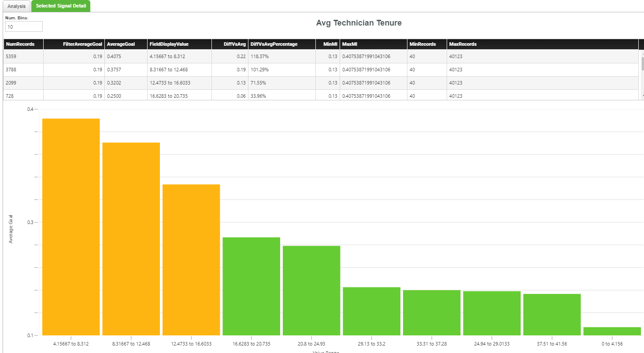
Task: Click the table's vertical scrollbar thumb
Action: [642, 63]
